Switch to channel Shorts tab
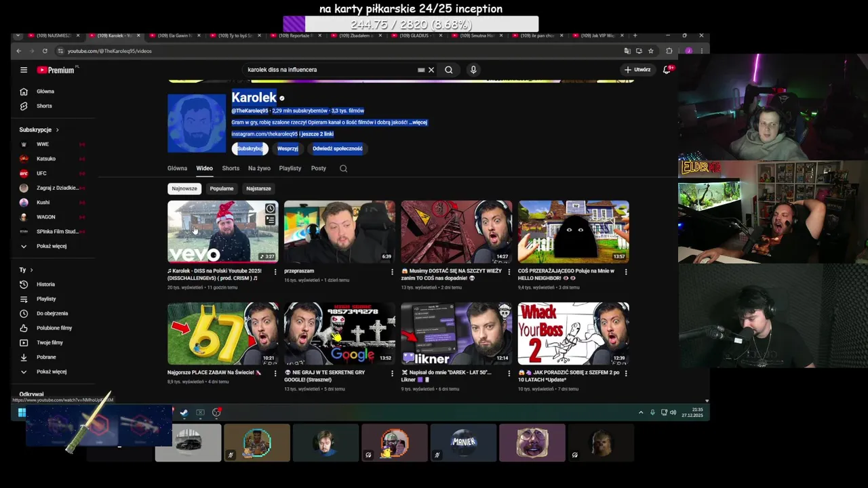The height and width of the screenshot is (488, 868). click(x=231, y=168)
